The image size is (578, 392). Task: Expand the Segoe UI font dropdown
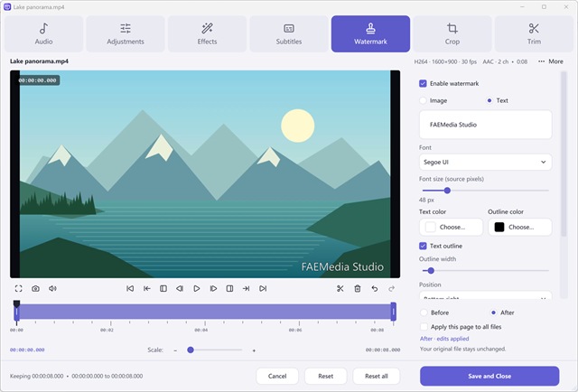point(486,162)
